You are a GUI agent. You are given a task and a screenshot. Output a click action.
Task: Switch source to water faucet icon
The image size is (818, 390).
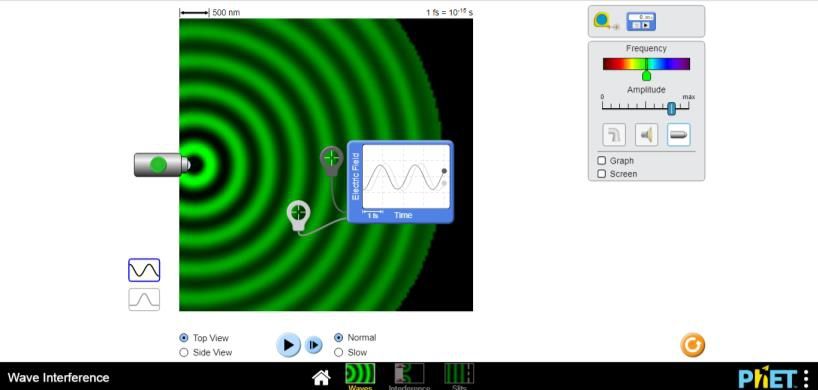[x=614, y=135]
